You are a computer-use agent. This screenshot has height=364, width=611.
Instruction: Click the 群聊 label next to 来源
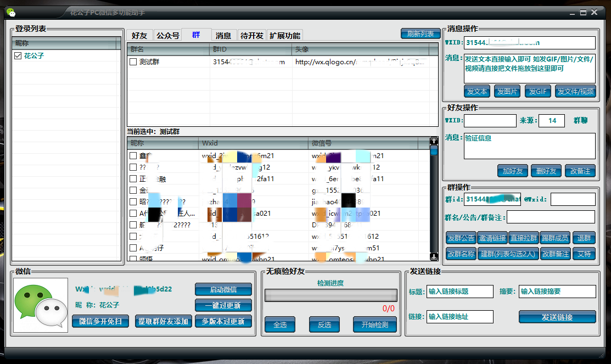point(580,120)
